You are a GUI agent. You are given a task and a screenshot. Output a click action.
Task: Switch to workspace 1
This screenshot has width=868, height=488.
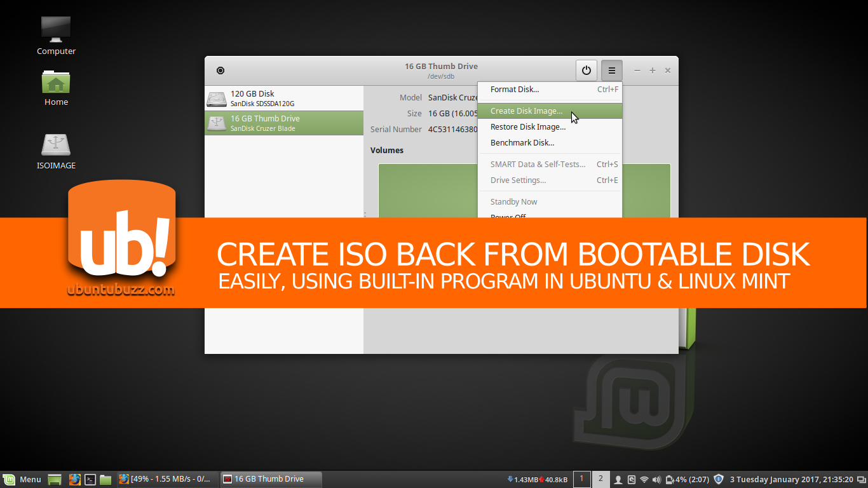pyautogui.click(x=581, y=479)
